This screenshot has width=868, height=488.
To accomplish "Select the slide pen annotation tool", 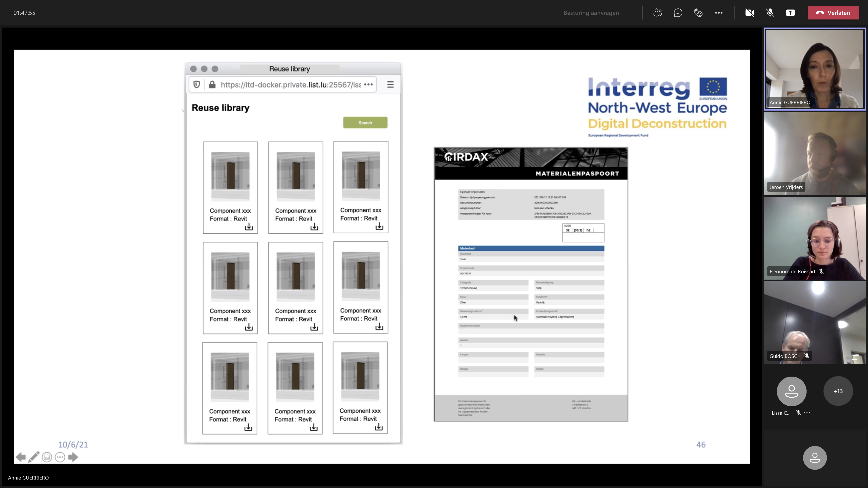I will click(x=34, y=457).
